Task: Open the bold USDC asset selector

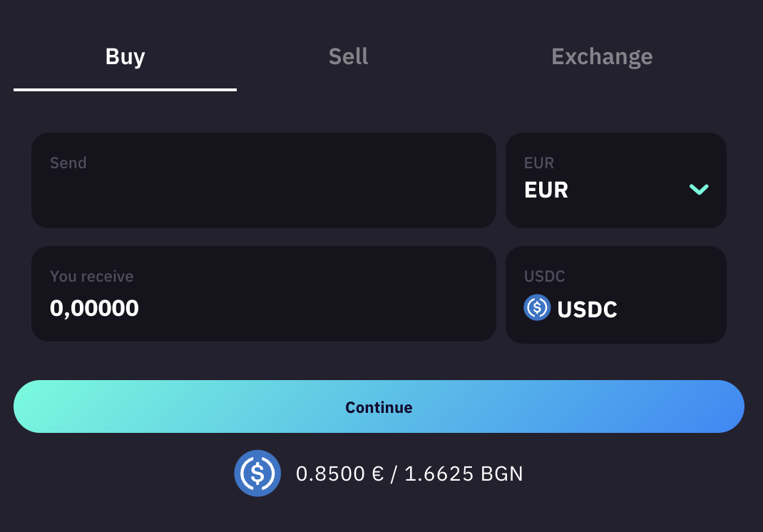Action: pos(587,310)
